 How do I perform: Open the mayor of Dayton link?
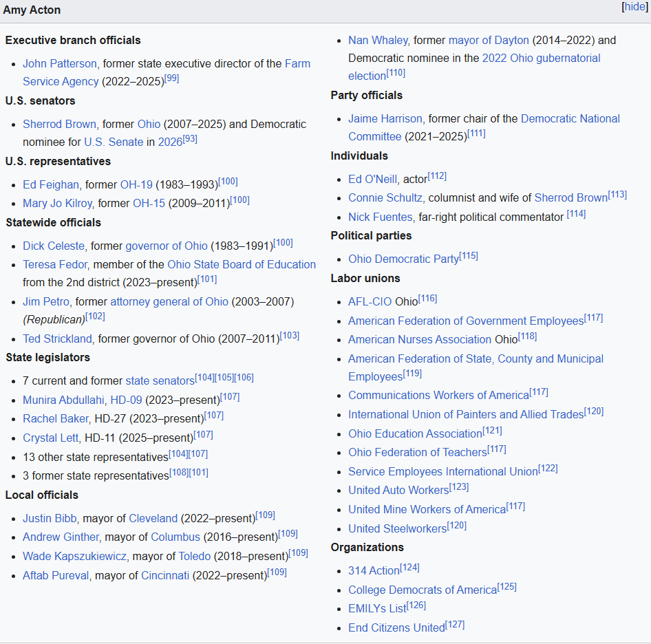pos(489,41)
